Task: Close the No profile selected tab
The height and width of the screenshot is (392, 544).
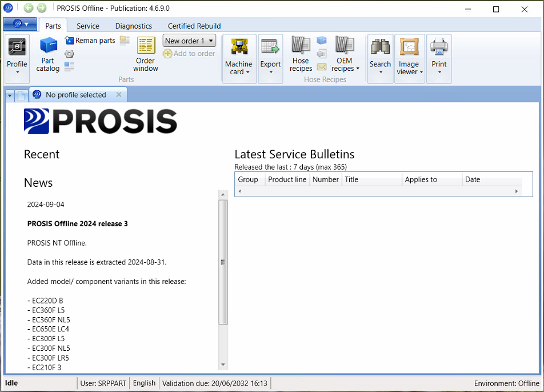Action: 119,95
